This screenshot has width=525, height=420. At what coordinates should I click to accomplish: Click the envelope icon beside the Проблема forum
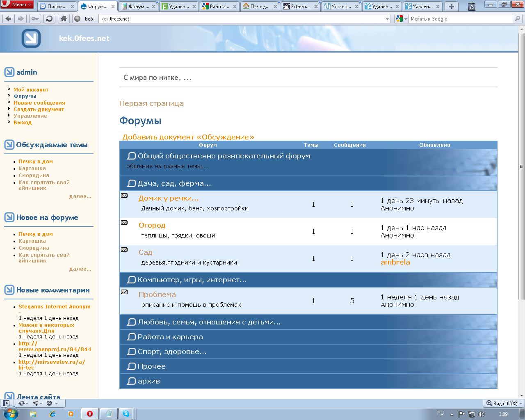(x=124, y=292)
